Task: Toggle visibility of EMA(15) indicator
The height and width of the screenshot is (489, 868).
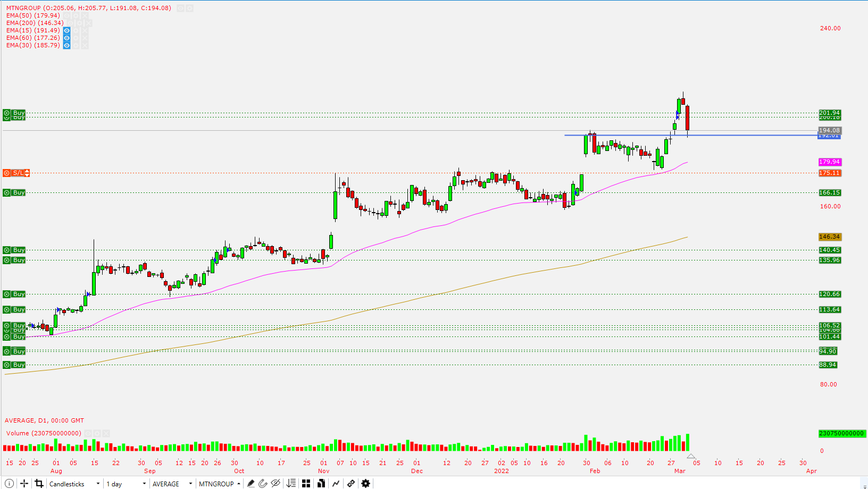Action: [67, 30]
